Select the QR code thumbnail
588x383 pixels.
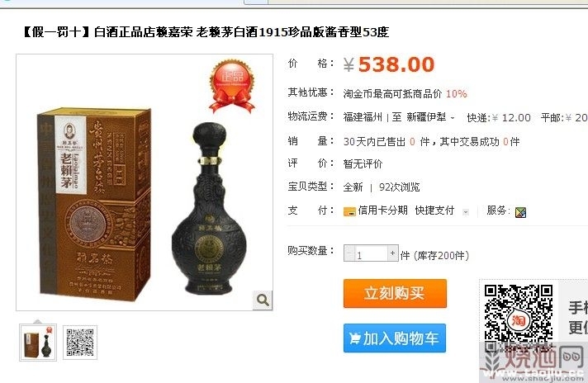(x=80, y=343)
